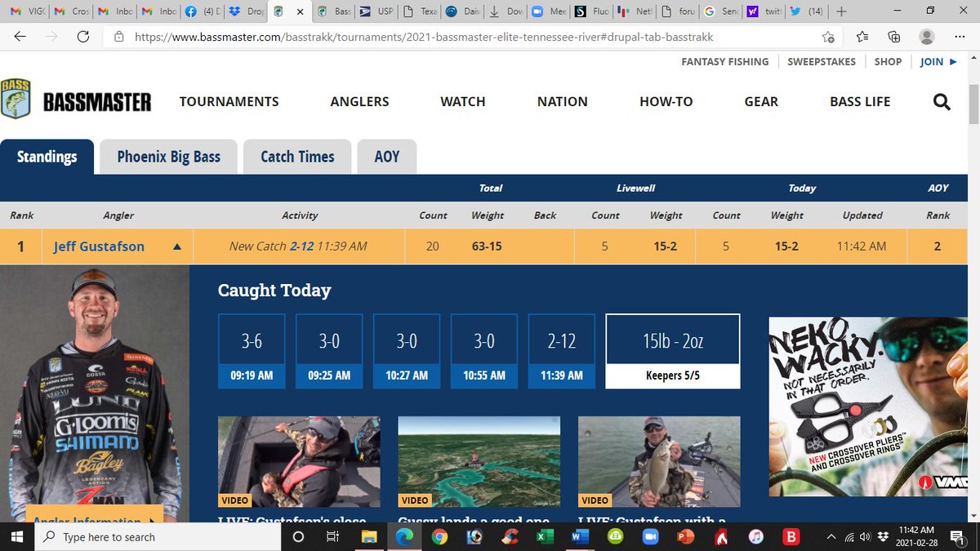
Task: Open Word from the taskbar
Action: (580, 536)
